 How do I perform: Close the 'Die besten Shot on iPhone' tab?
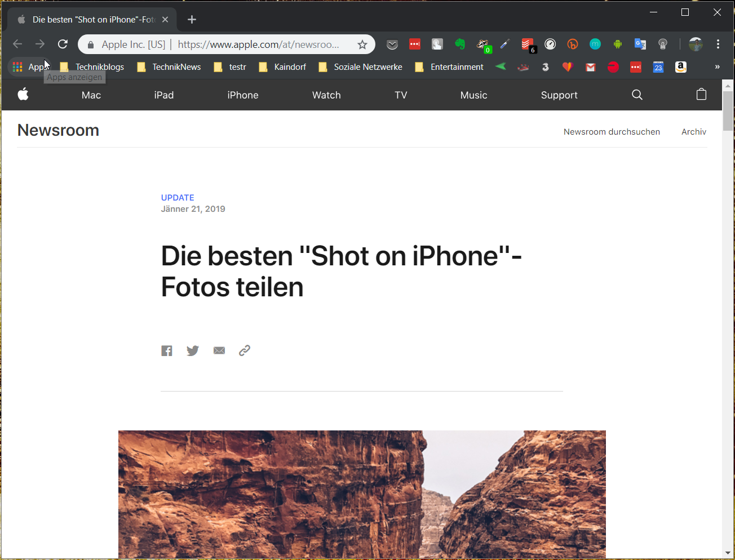click(165, 19)
